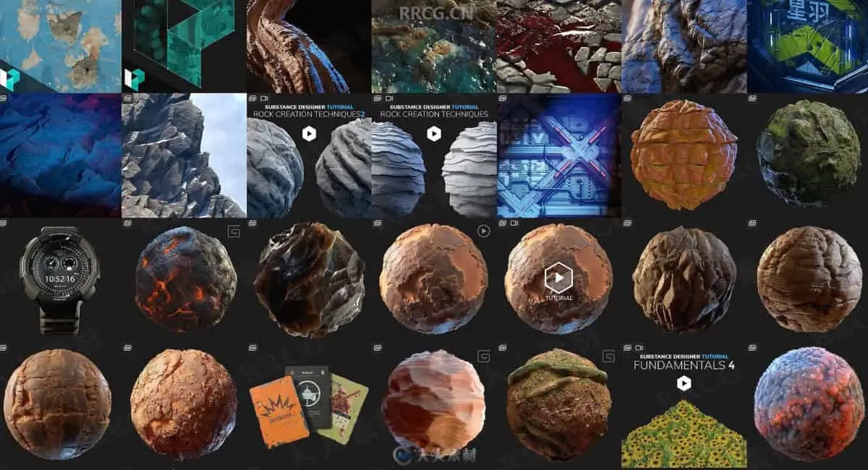Image resolution: width=868 pixels, height=470 pixels.
Task: Open the blue sci-fi panel with X shape
Action: coord(558,155)
